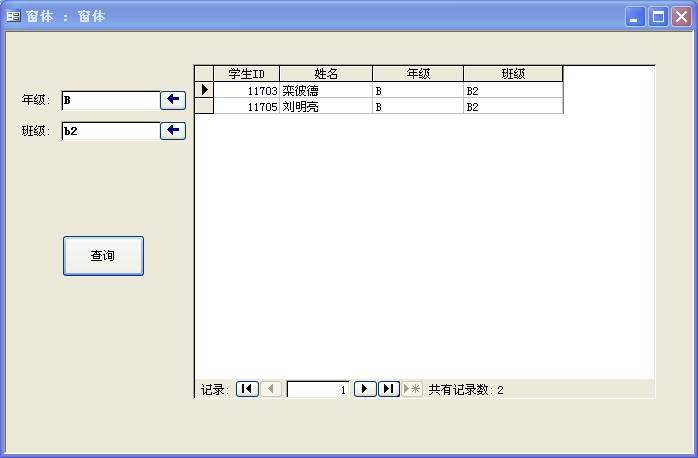Click cell with student ID 11705
This screenshot has height=458, width=698.
(x=247, y=106)
